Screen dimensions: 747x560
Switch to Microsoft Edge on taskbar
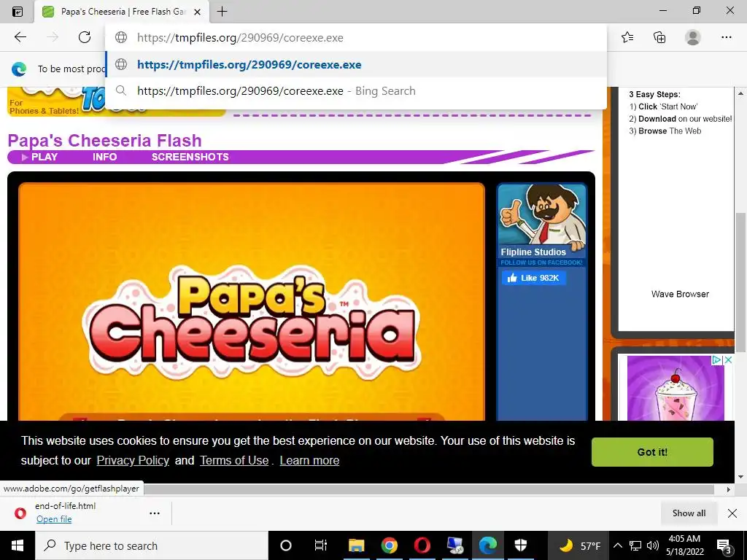tap(488, 545)
